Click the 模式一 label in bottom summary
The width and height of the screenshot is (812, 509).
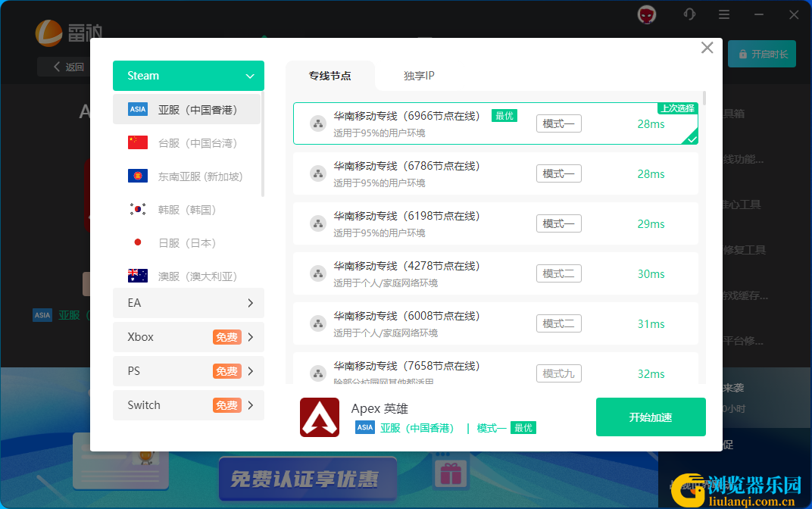[x=492, y=428]
